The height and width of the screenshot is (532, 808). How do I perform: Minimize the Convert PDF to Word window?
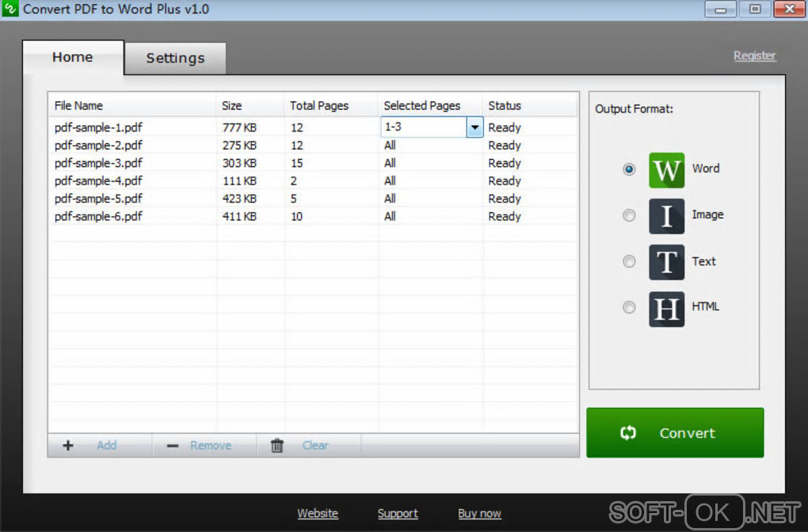720,9
